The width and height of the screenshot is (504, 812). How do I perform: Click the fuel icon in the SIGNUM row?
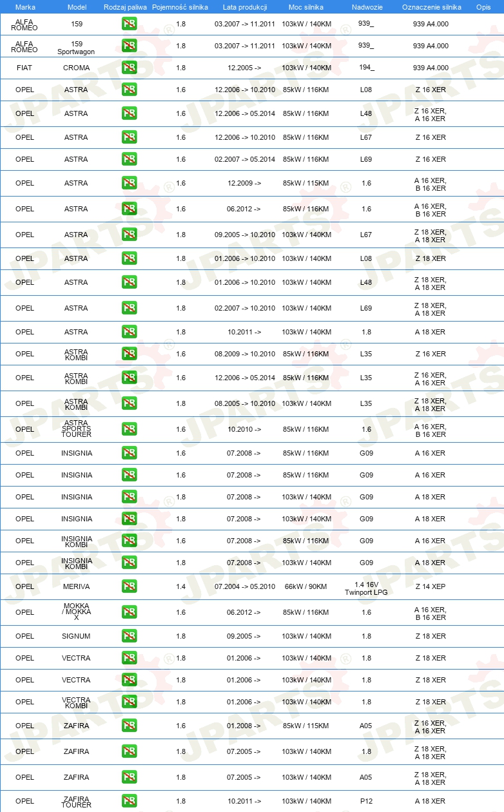pos(130,636)
